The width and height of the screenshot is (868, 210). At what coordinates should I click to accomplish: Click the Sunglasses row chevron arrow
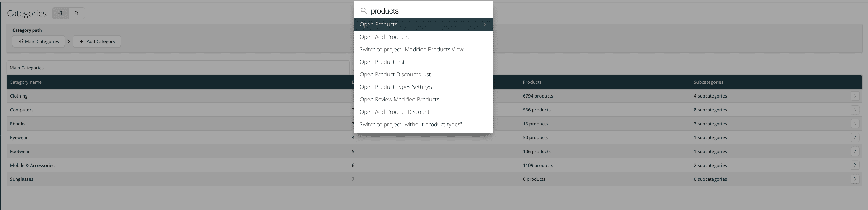855,179
